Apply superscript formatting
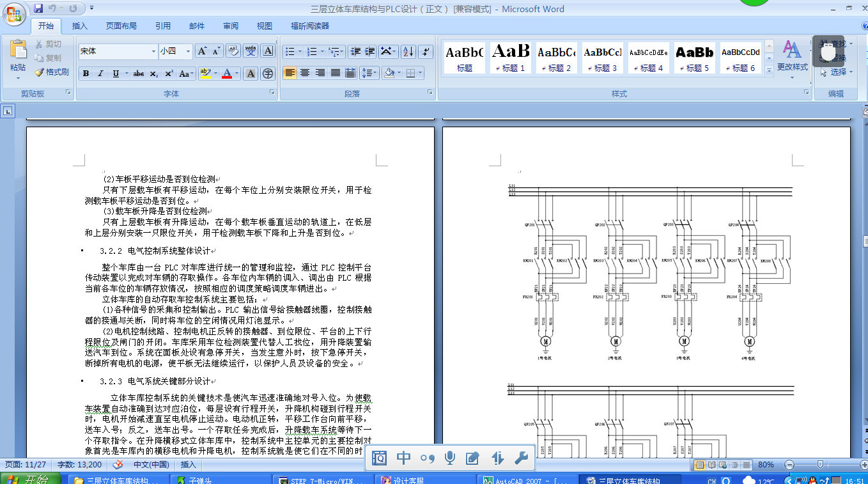Viewport: 868px width, 484px height. pos(169,74)
